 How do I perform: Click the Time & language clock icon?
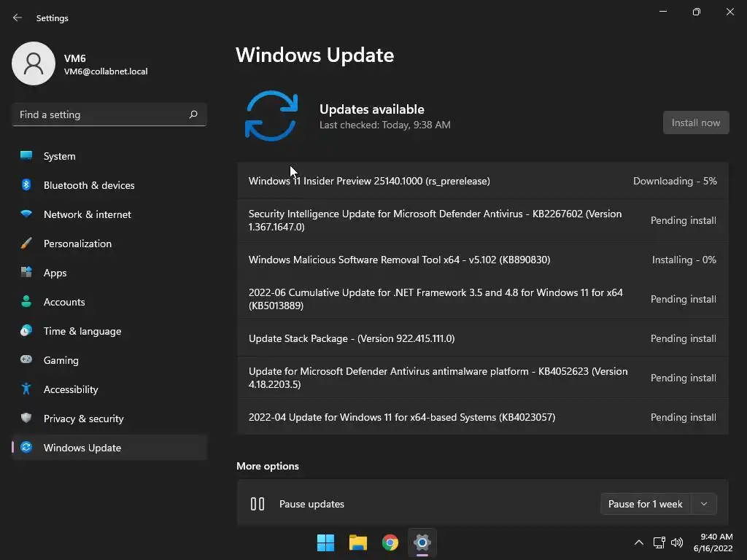(x=26, y=330)
